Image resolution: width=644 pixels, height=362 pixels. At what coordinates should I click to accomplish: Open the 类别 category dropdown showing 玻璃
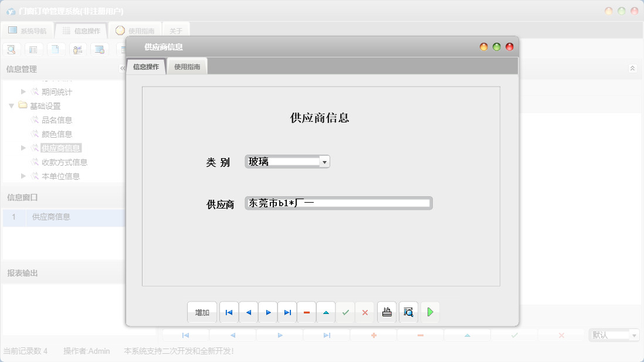click(325, 161)
